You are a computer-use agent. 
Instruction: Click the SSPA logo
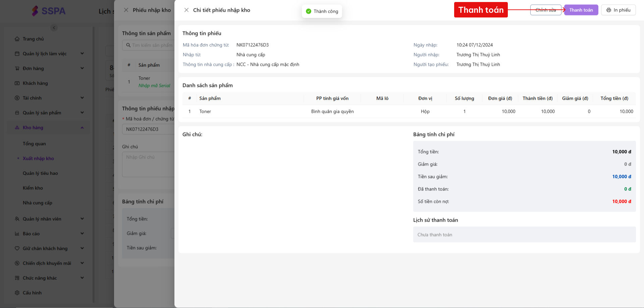(x=49, y=11)
